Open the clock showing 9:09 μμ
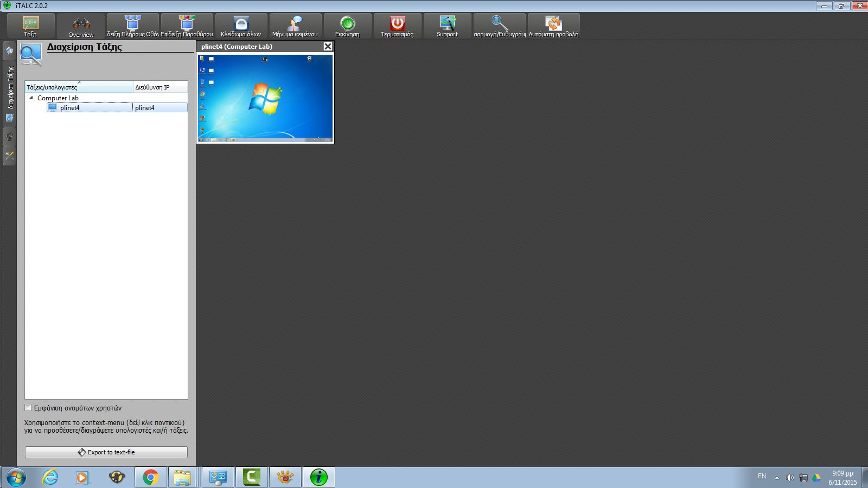Viewport: 868px width, 488px height. tap(843, 477)
